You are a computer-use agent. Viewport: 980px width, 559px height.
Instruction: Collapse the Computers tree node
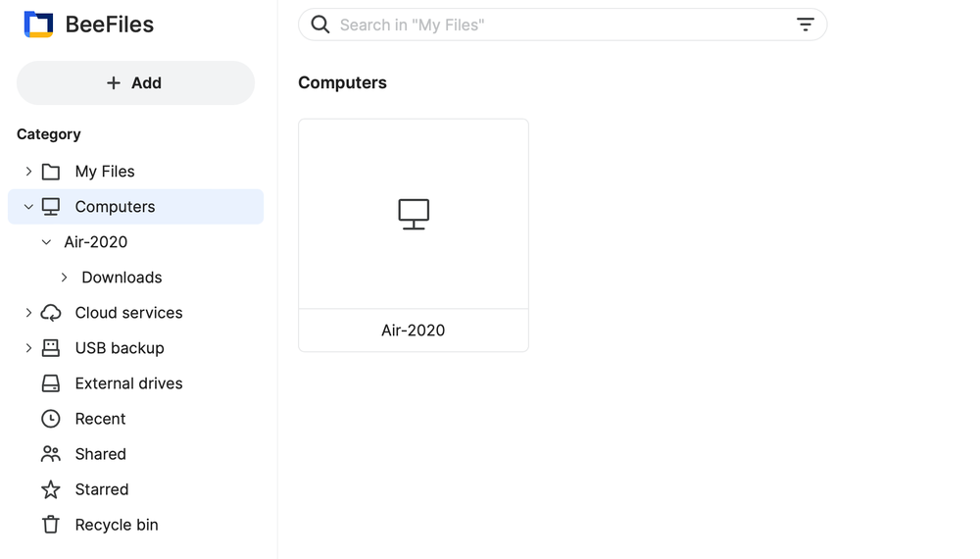pyautogui.click(x=28, y=206)
